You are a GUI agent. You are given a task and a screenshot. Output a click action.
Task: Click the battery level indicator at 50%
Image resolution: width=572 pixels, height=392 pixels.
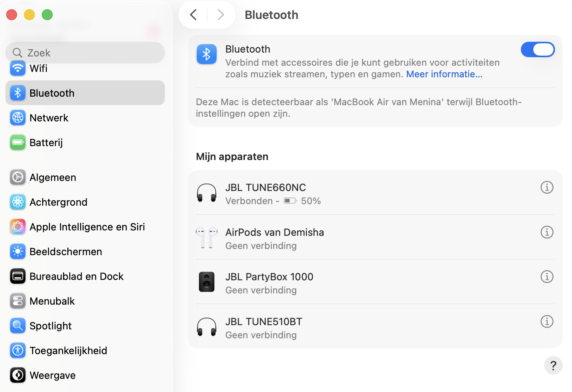(290, 201)
